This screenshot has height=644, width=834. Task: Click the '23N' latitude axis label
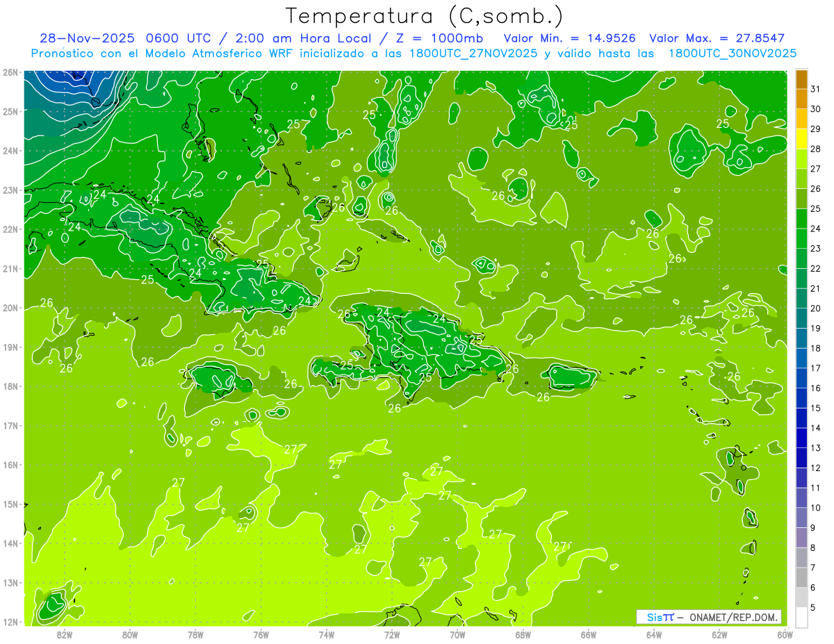[x=10, y=190]
